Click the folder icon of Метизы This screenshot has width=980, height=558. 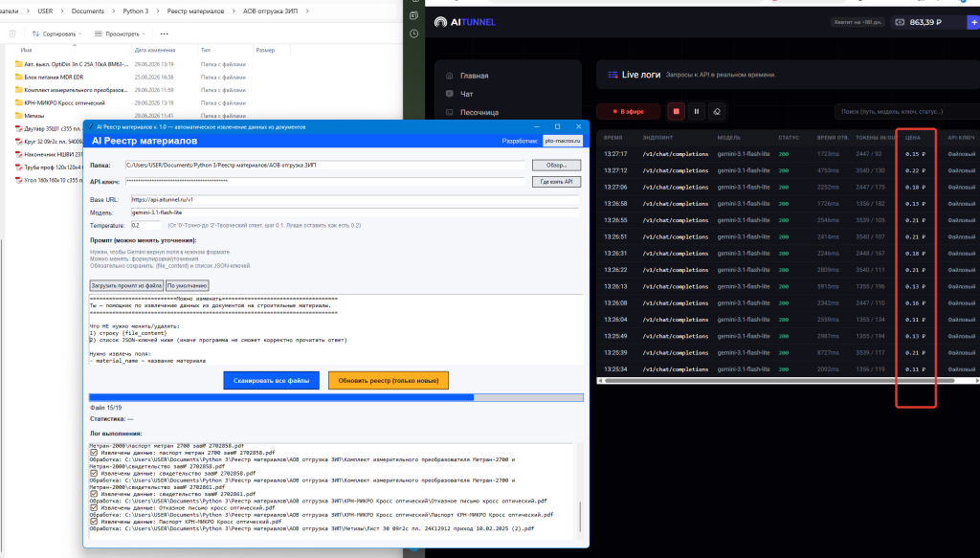tap(19, 116)
